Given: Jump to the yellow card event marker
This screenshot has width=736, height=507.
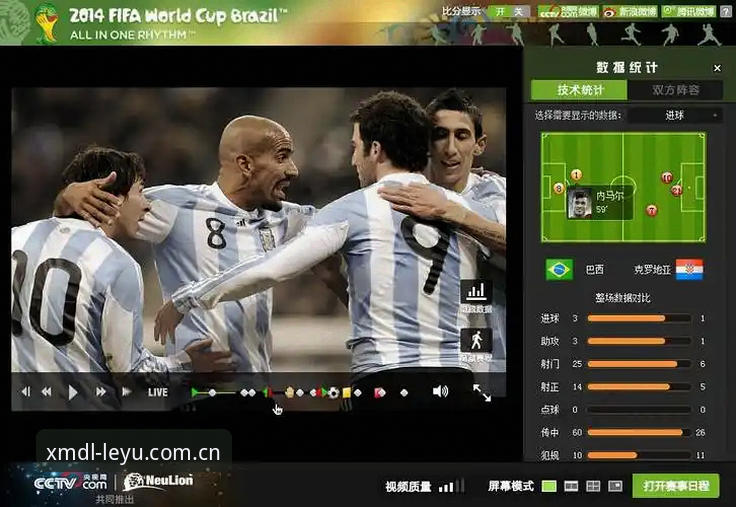Looking at the screenshot, I should (x=347, y=392).
